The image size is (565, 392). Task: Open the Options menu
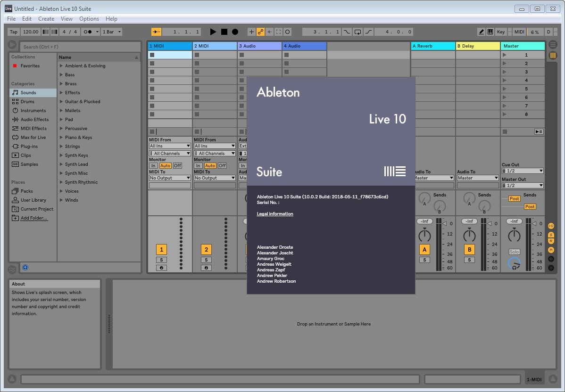89,19
